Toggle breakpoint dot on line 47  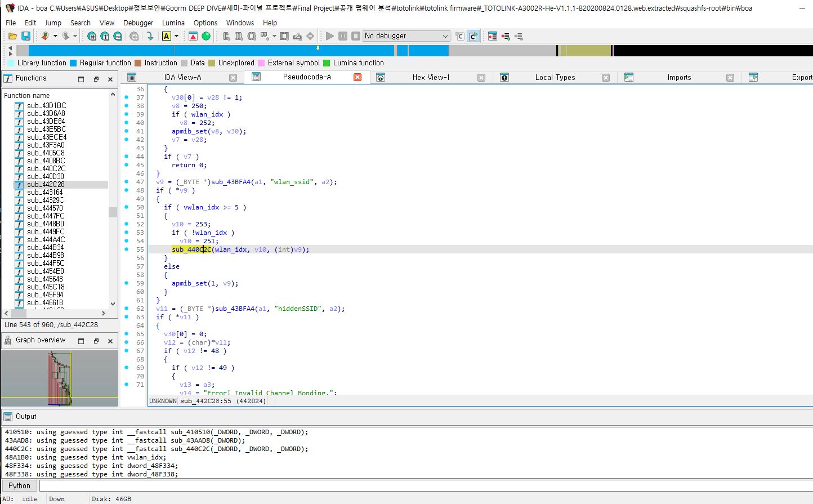coord(126,182)
